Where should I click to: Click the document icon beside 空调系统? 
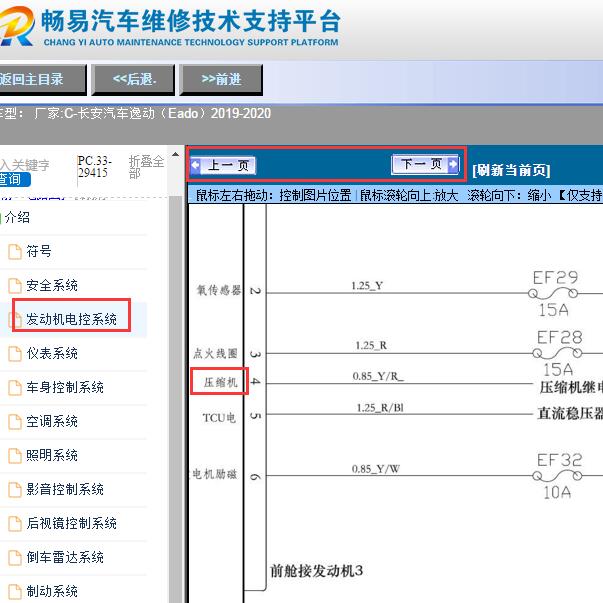(x=15, y=422)
